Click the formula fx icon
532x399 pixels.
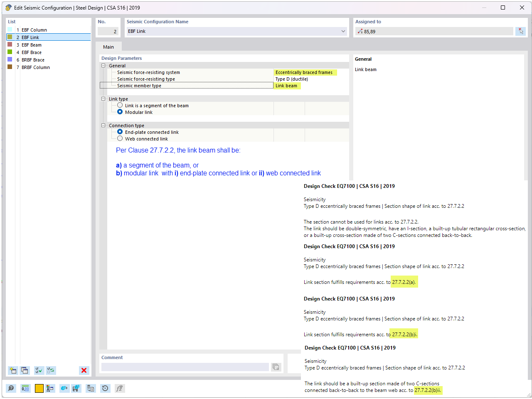pyautogui.click(x=120, y=388)
